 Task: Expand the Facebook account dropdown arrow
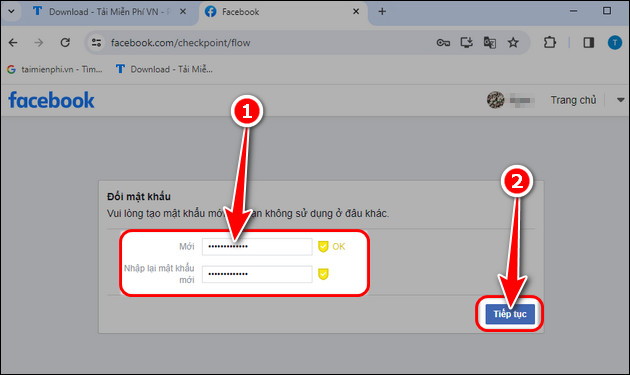[620, 100]
